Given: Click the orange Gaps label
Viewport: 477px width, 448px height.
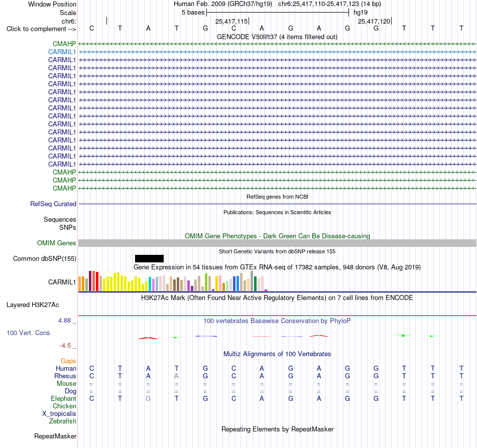Looking at the screenshot, I should click(x=68, y=361).
